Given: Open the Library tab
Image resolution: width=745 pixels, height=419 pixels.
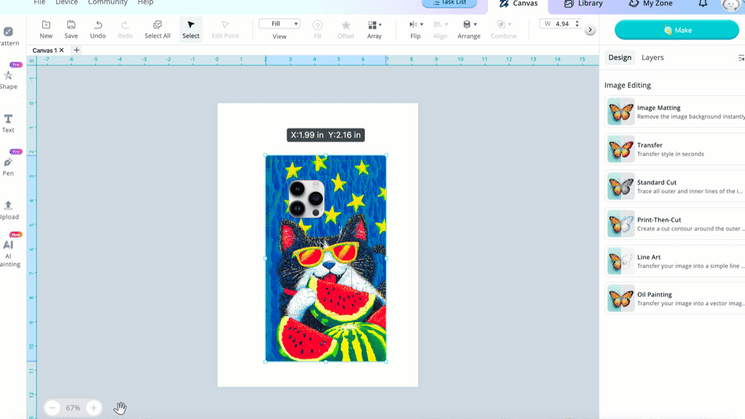Looking at the screenshot, I should 583,4.
